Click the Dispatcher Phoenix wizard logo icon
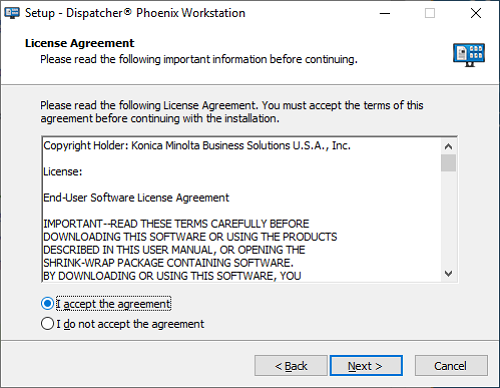Screen dimensions: 500x388 pyautogui.click(x=469, y=55)
